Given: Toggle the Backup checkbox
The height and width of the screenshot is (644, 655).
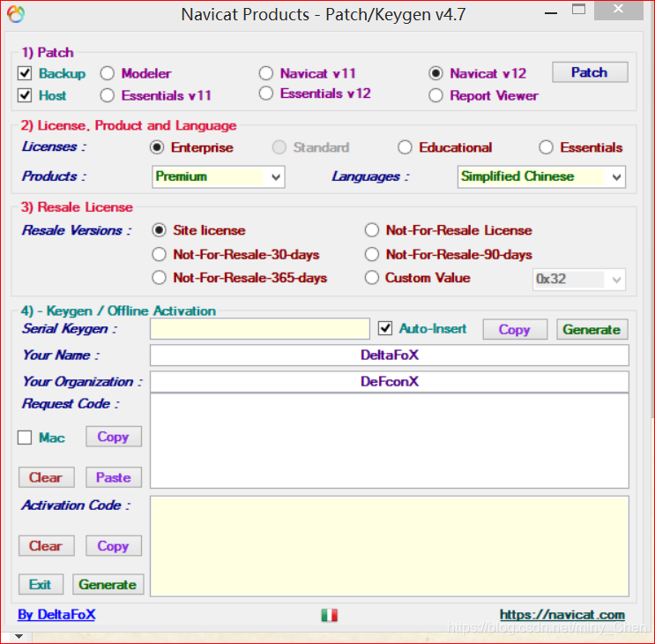Looking at the screenshot, I should tap(25, 73).
